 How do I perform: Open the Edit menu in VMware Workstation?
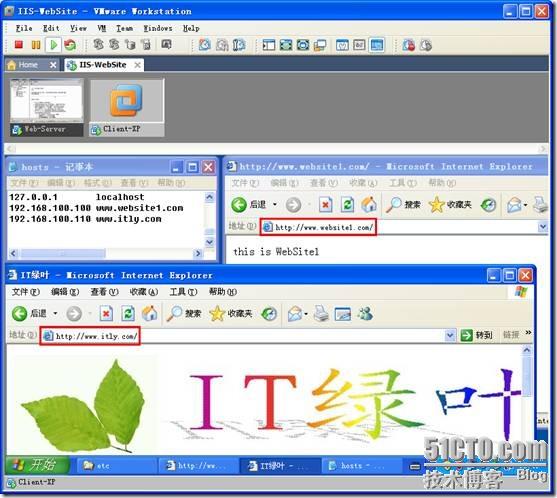click(51, 28)
